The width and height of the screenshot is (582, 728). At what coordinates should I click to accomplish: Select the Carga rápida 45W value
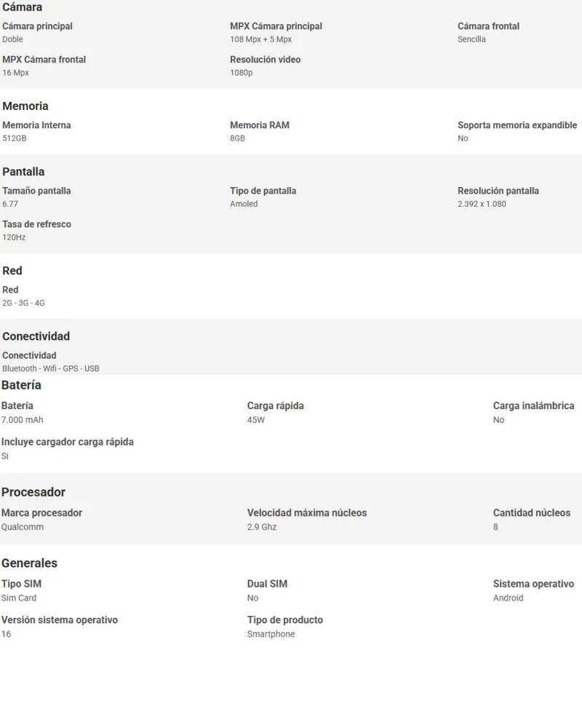click(256, 420)
